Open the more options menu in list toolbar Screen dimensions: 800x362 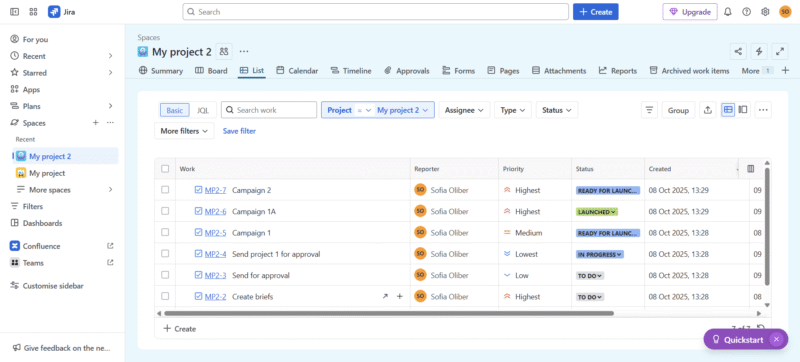tap(763, 110)
